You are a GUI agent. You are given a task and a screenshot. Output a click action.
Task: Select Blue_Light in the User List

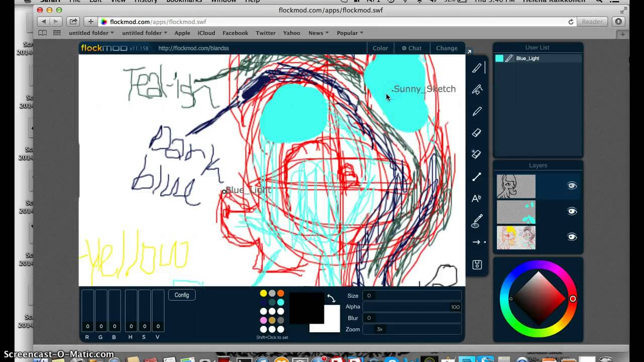tap(538, 58)
